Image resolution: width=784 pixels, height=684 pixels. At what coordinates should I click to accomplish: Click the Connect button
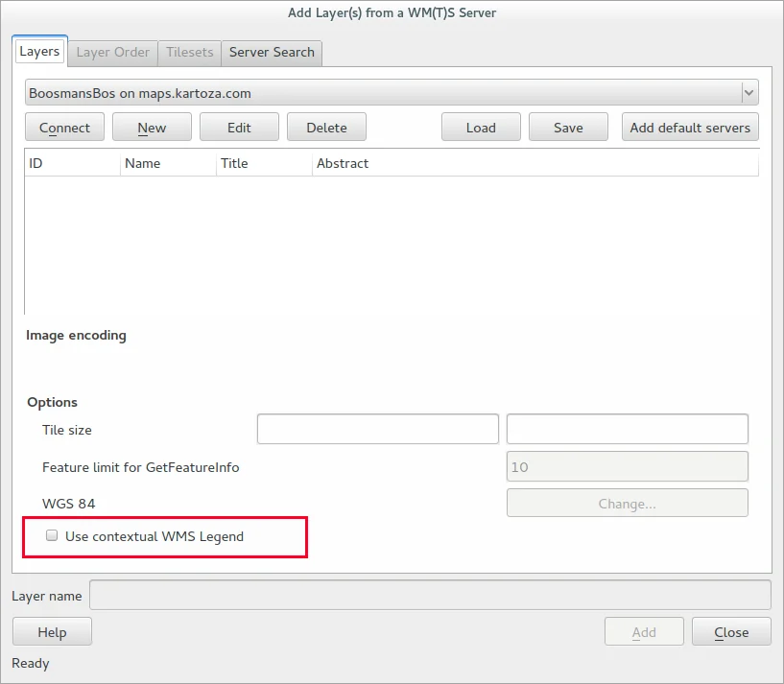(64, 128)
